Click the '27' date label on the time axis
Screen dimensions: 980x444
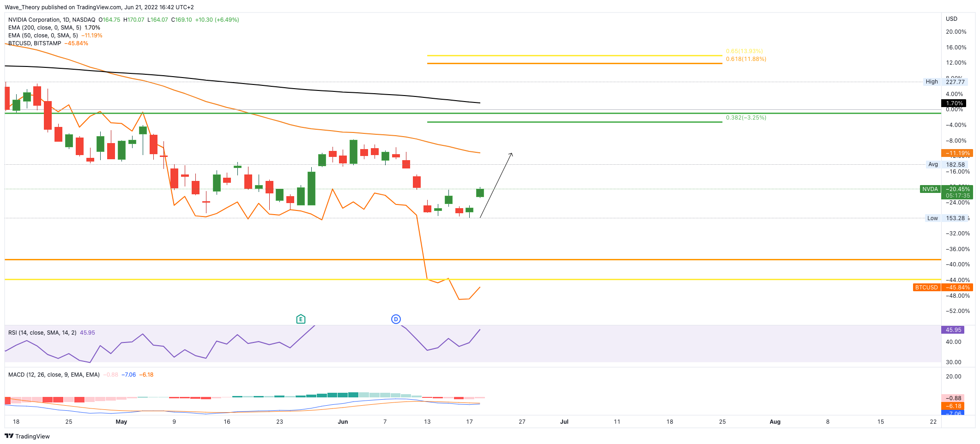pyautogui.click(x=522, y=422)
